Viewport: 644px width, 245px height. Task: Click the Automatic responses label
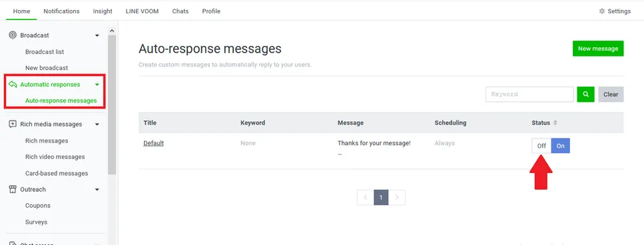tap(50, 85)
